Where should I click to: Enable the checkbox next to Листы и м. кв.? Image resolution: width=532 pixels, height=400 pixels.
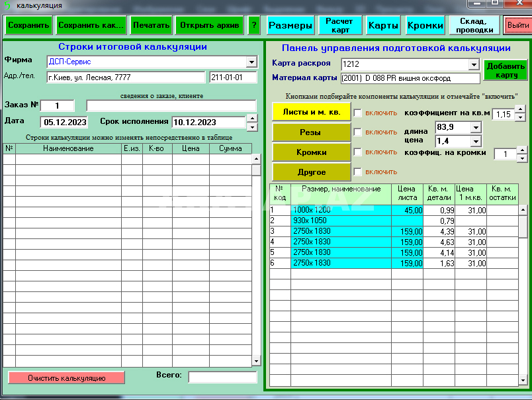pos(358,113)
